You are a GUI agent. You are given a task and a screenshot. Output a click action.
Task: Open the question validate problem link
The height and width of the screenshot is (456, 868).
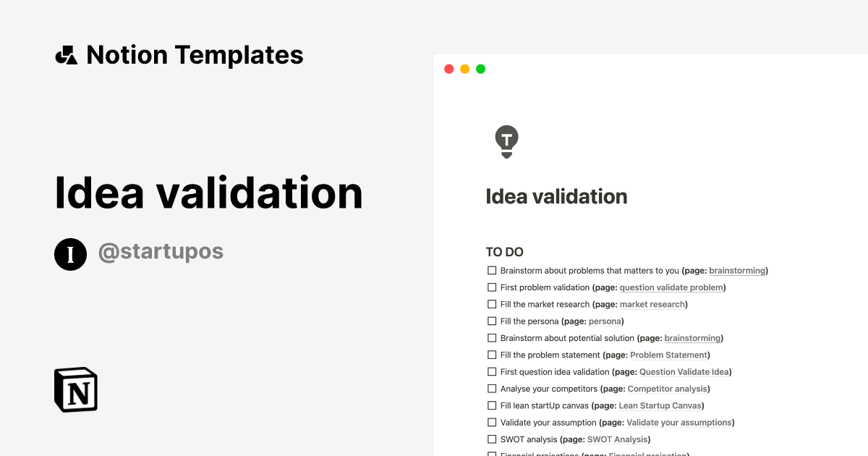point(671,287)
